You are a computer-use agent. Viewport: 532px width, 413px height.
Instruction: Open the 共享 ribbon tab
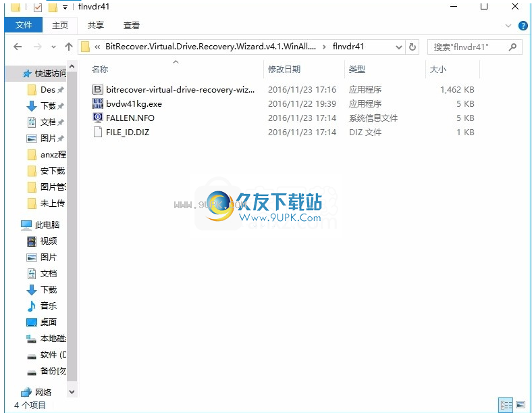tap(96, 26)
